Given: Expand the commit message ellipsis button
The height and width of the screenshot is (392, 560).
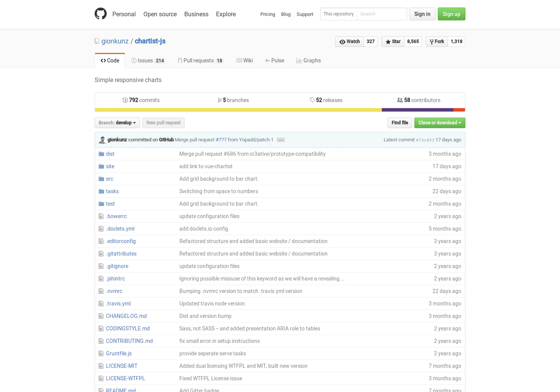Looking at the screenshot, I should coord(281,140).
